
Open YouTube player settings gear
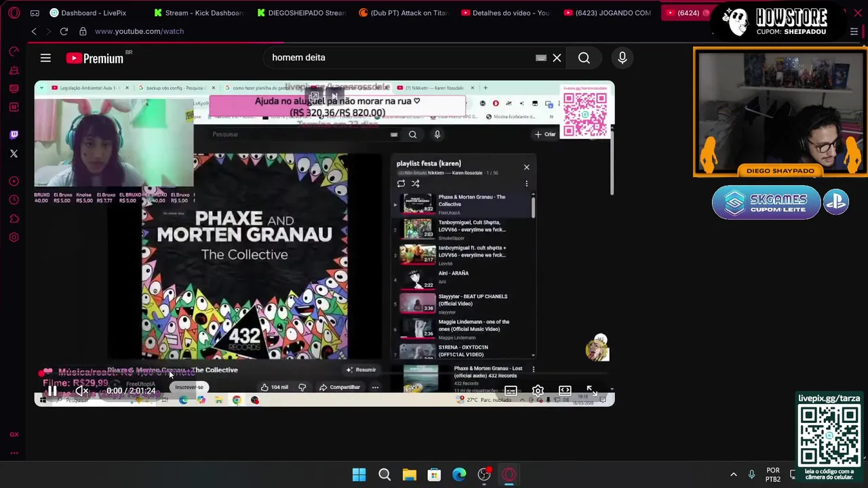click(538, 391)
